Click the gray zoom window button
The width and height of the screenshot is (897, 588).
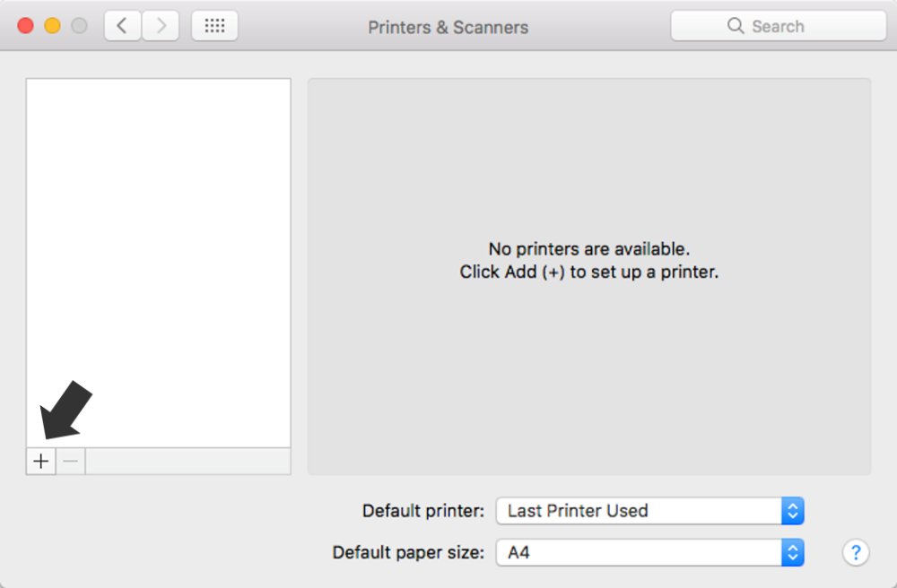point(79,26)
